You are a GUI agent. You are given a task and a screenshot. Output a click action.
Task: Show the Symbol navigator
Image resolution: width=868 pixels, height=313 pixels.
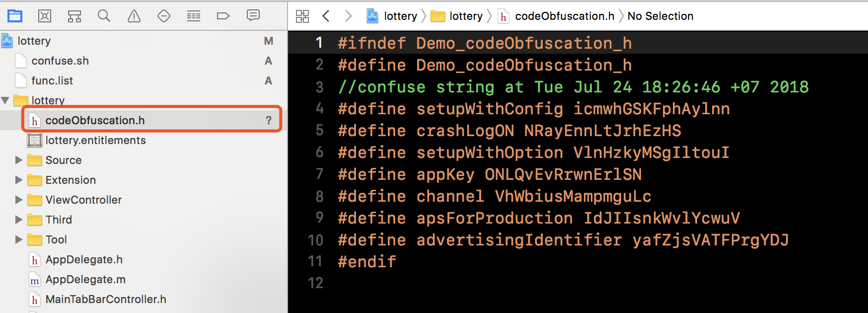[74, 16]
